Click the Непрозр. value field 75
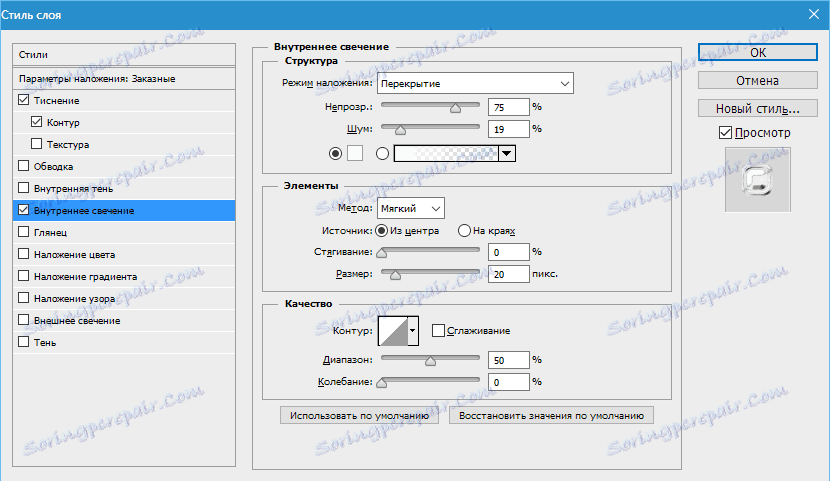The height and width of the screenshot is (481, 830). pyautogui.click(x=509, y=107)
